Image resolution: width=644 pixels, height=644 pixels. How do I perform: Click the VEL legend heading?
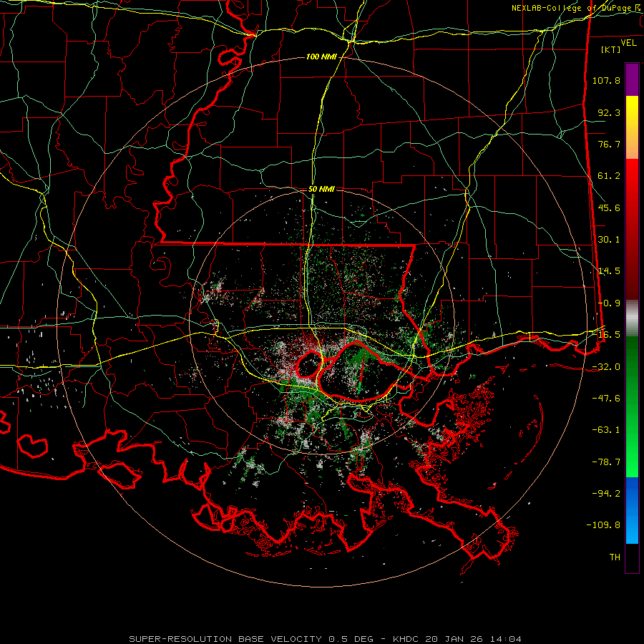(x=628, y=42)
